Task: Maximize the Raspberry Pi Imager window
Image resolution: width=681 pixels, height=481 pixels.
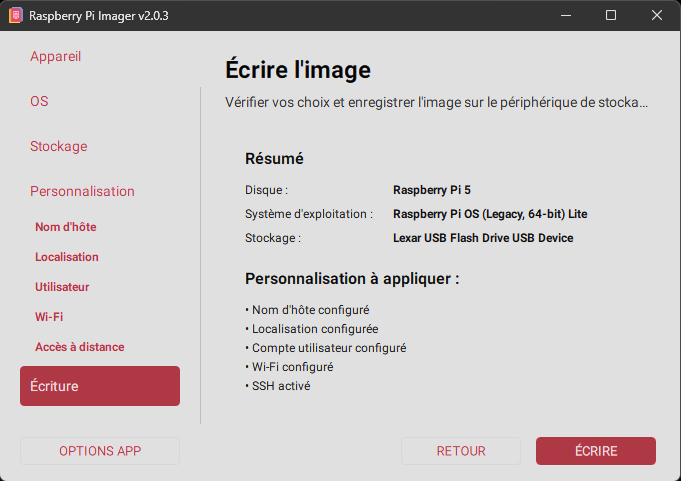Action: 611,16
